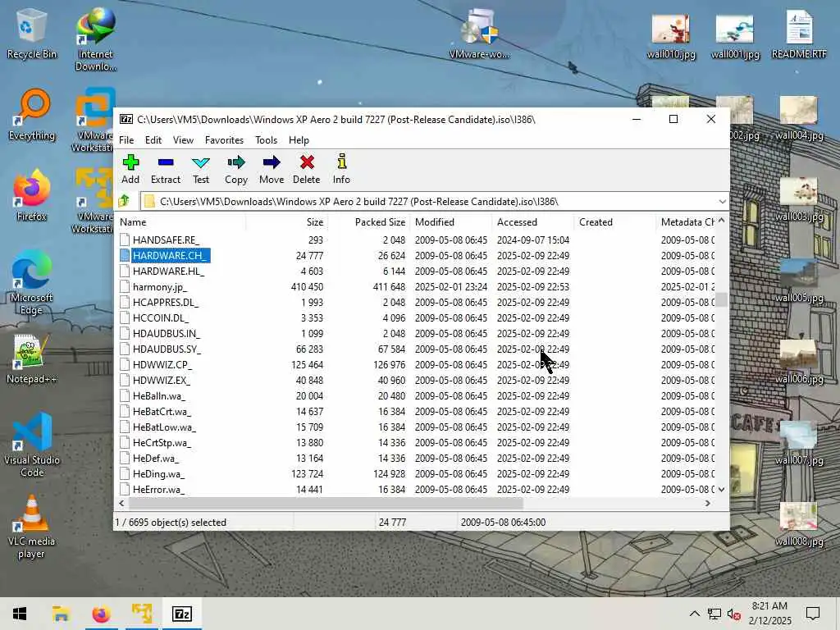Viewport: 840px width, 630px height.
Task: Launch Everything search desktop icon
Action: (x=32, y=114)
